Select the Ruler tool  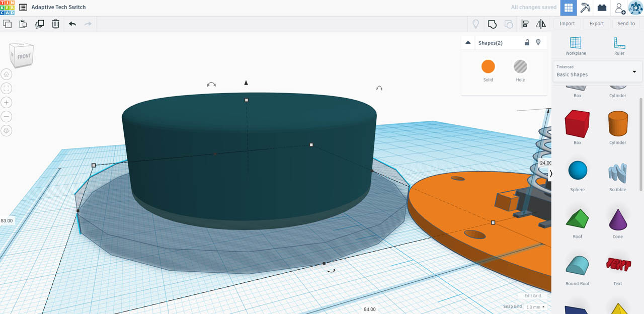point(618,46)
